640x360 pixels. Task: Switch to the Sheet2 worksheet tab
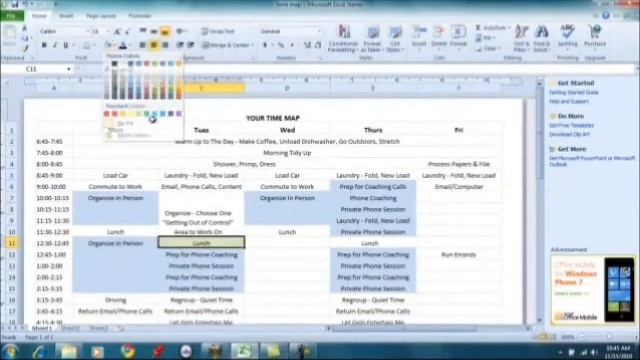coord(70,328)
